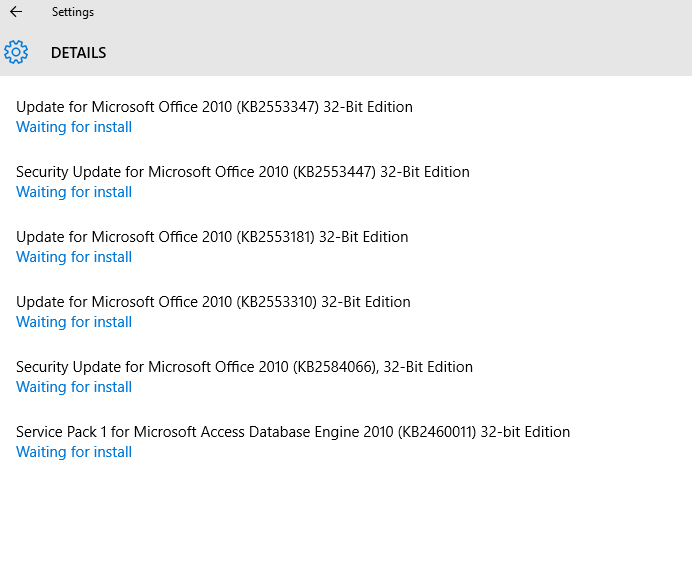Click the blue Settings gear icon

[x=16, y=52]
